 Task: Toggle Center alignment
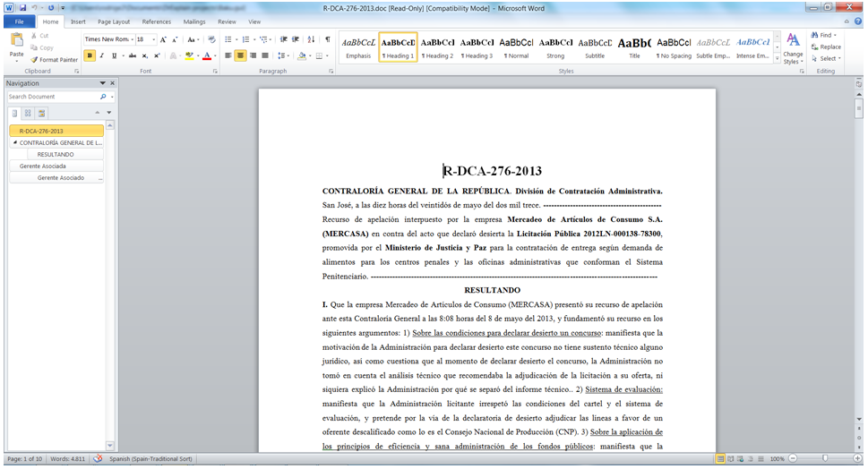[240, 55]
